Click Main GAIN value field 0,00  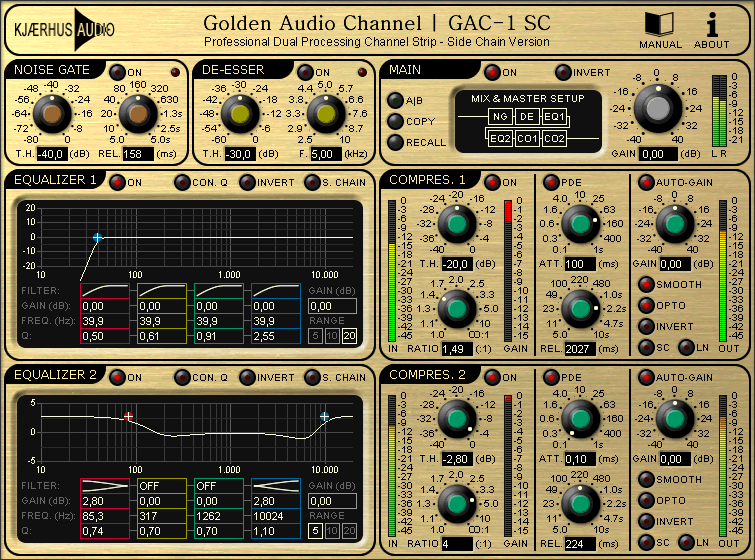(x=658, y=154)
